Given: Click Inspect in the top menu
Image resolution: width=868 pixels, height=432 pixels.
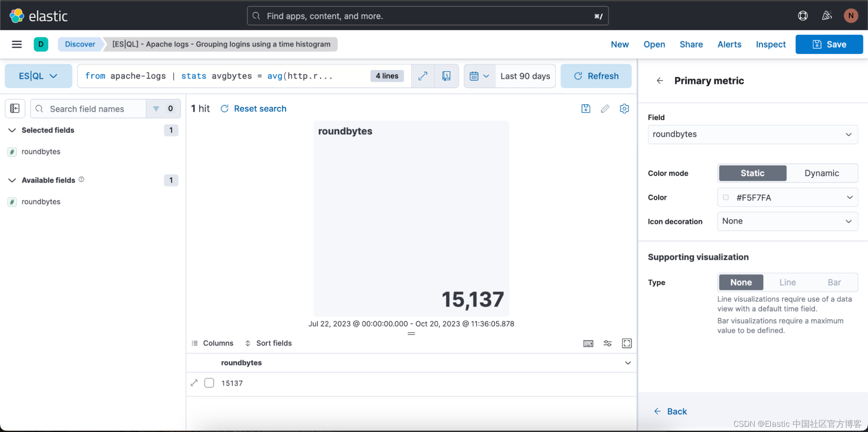Looking at the screenshot, I should (770, 44).
